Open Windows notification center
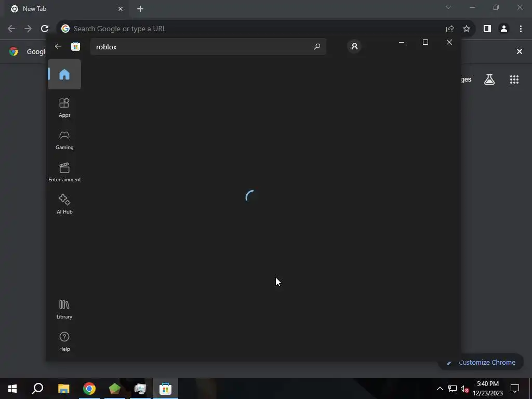Viewport: 532px width, 399px height. coord(515,389)
